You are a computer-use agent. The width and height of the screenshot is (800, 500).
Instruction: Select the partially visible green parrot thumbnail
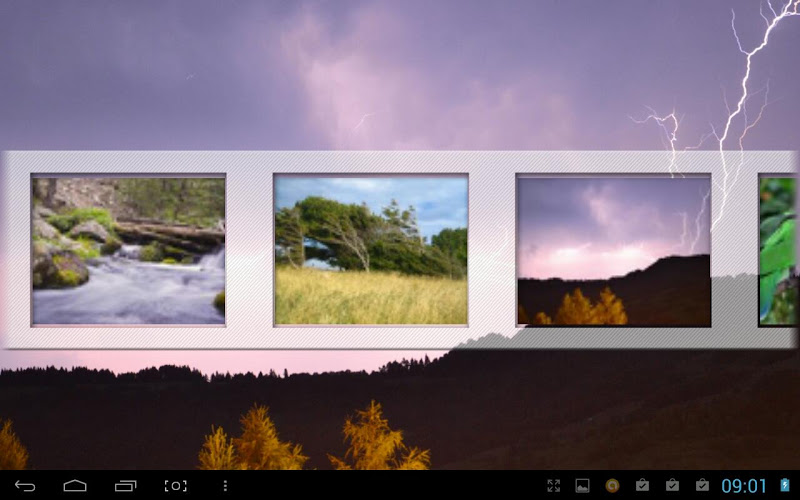click(778, 250)
